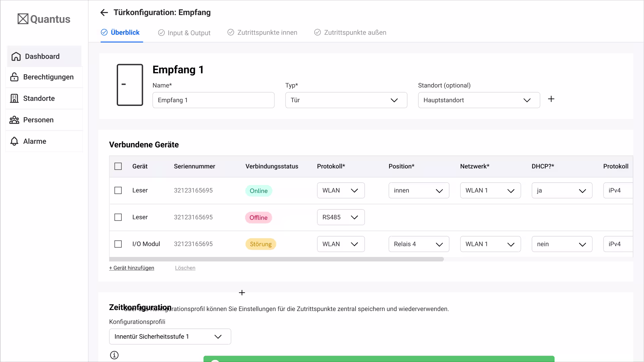Viewport: 644px width, 362px height.
Task: Switch to the Input & Output tab
Action: 184,33
